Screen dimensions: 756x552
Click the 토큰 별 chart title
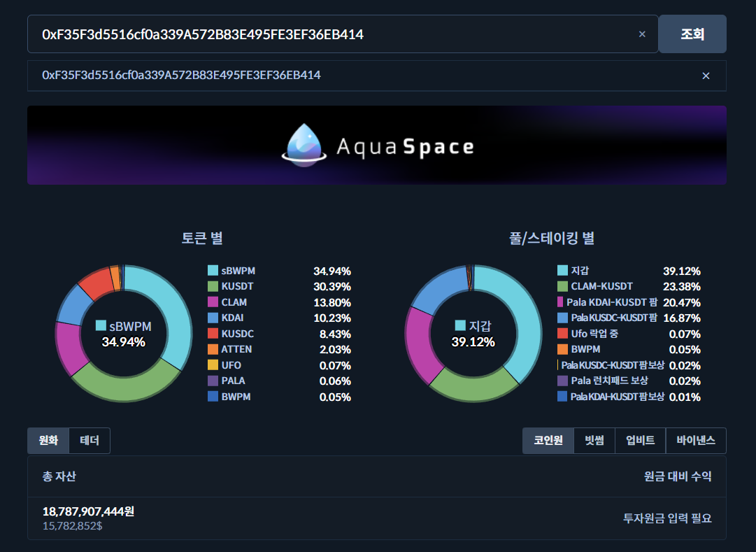pos(202,238)
